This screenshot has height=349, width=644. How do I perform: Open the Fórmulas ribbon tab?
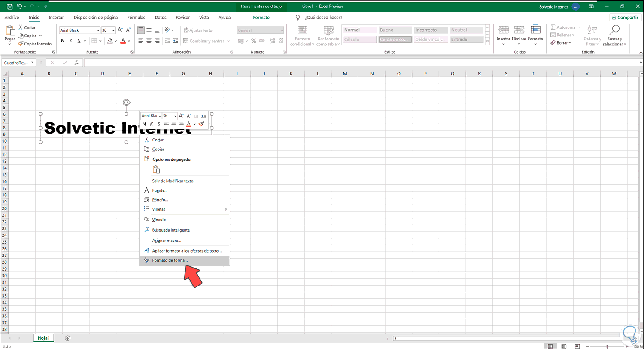tap(136, 18)
